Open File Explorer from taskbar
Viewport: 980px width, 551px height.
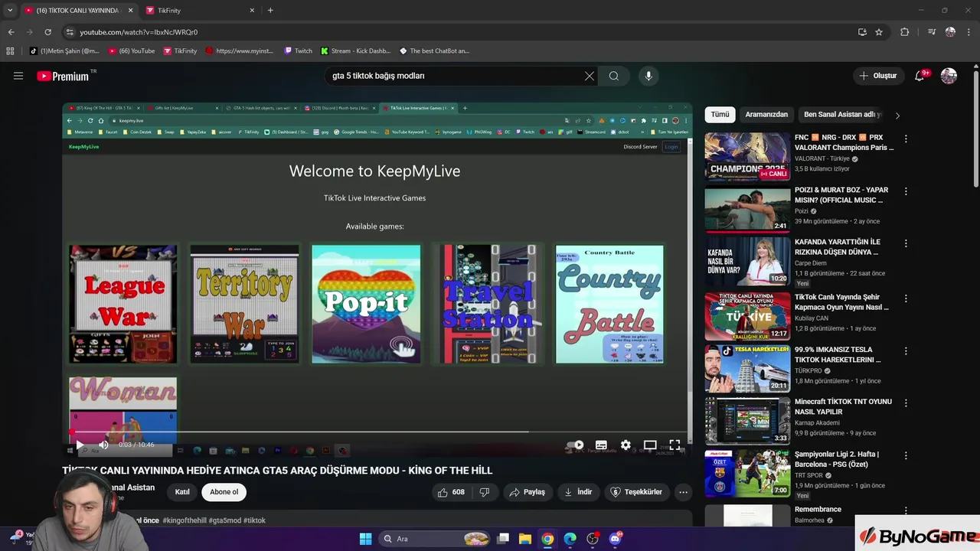[x=525, y=539]
